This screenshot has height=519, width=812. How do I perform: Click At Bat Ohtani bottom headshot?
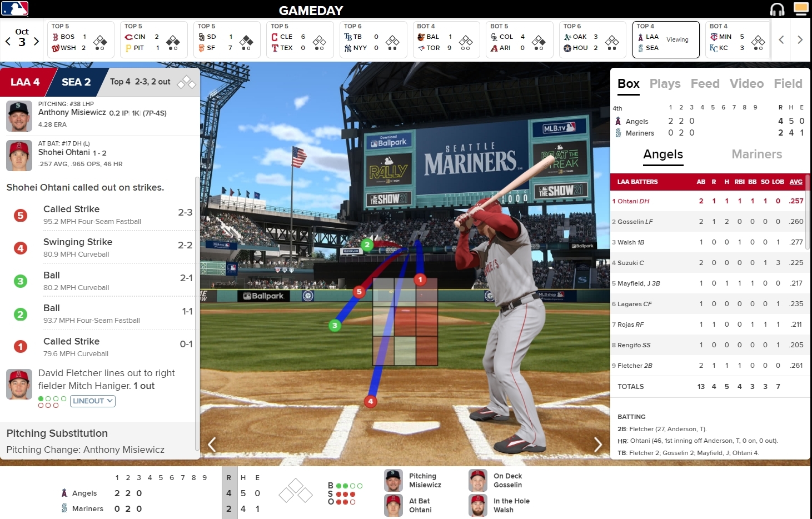[x=393, y=506]
